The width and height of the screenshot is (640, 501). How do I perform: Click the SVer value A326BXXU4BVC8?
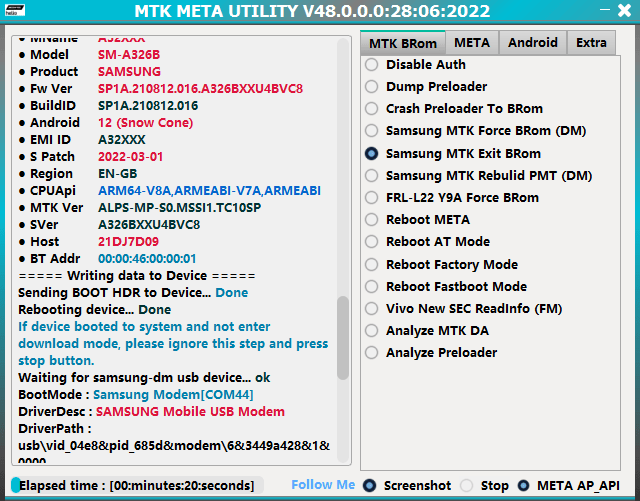point(149,225)
